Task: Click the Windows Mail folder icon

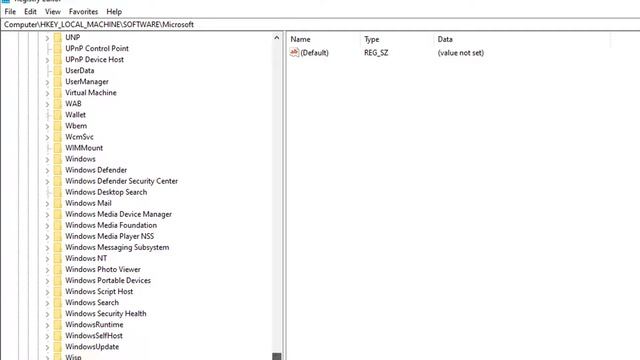Action: (58, 203)
